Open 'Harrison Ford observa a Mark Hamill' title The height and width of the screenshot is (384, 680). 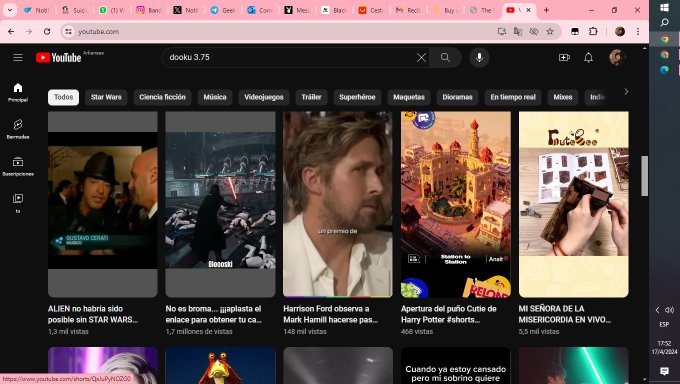[x=330, y=314]
